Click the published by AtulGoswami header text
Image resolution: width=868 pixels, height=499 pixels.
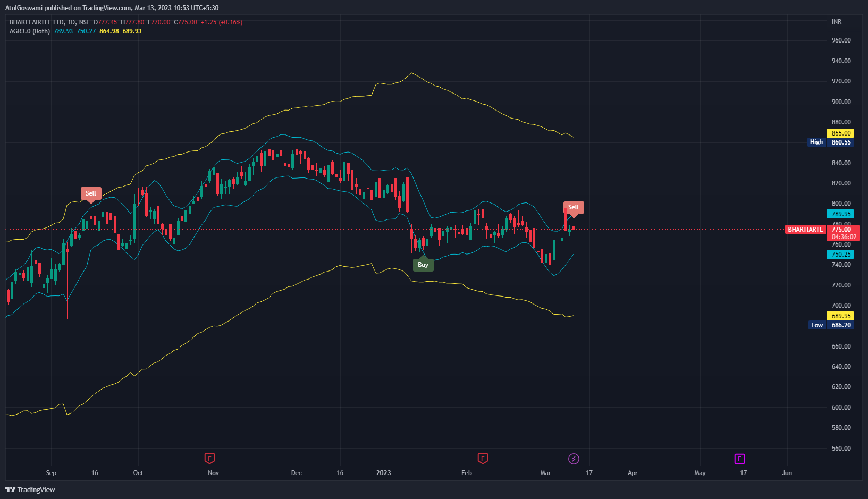click(x=112, y=8)
